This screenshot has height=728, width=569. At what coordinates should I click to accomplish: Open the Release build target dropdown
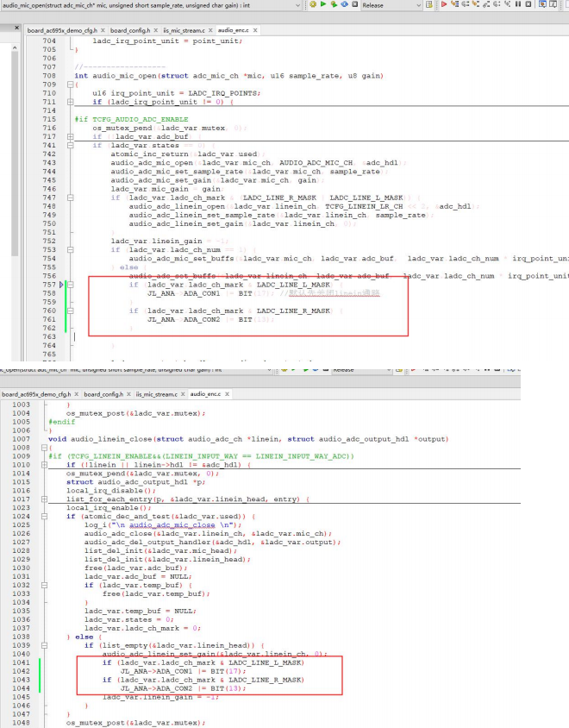click(x=391, y=5)
